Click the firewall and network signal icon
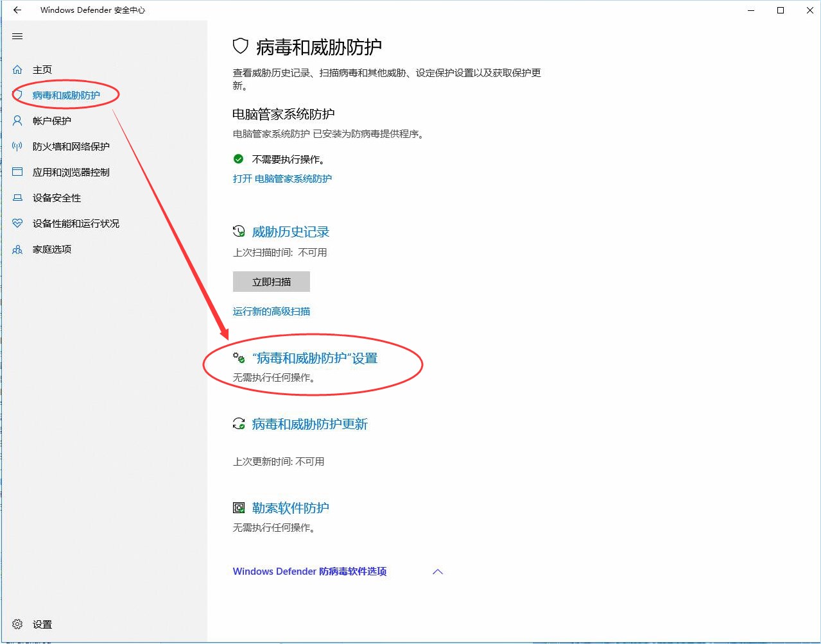This screenshot has height=644, width=821. pos(17,146)
